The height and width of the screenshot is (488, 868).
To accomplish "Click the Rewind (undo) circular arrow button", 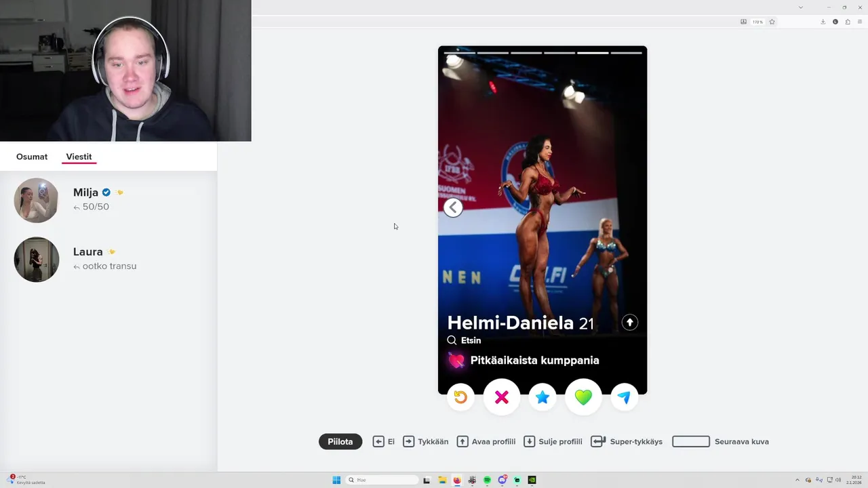I will pos(460,397).
